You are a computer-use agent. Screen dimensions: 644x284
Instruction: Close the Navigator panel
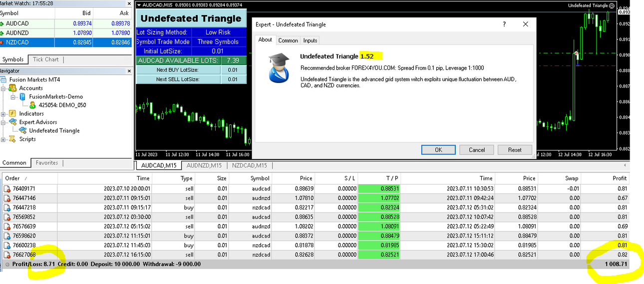coord(129,71)
